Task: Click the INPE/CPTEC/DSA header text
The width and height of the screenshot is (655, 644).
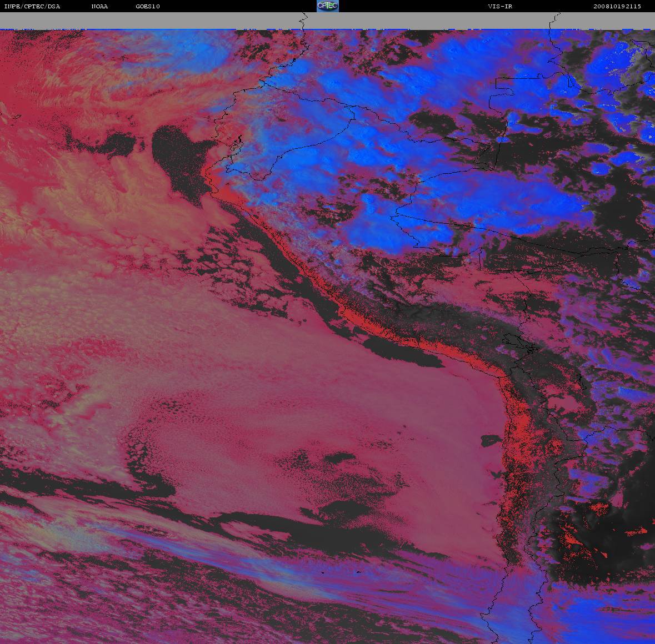Action: tap(32, 6)
